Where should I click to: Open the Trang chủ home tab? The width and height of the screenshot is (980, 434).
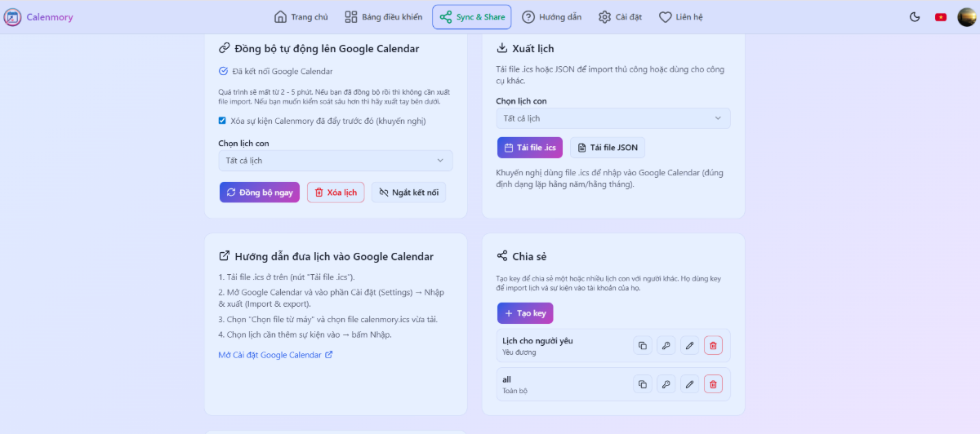(301, 17)
